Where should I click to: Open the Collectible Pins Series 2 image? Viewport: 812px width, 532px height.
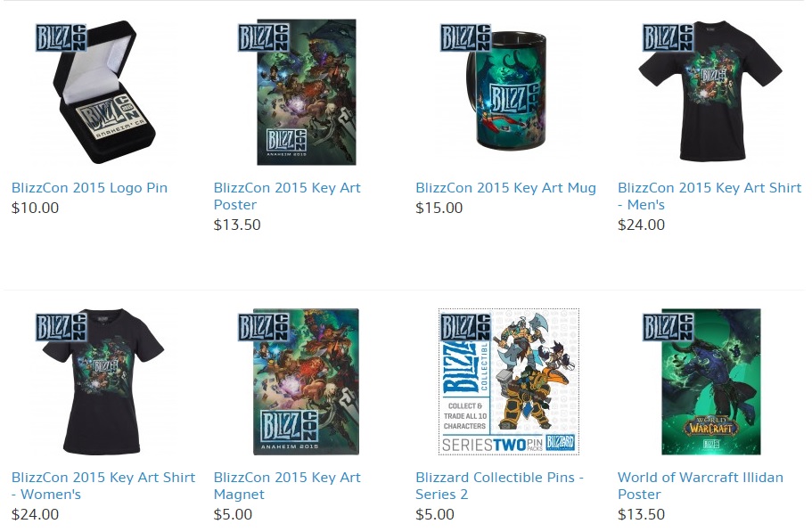coord(509,382)
